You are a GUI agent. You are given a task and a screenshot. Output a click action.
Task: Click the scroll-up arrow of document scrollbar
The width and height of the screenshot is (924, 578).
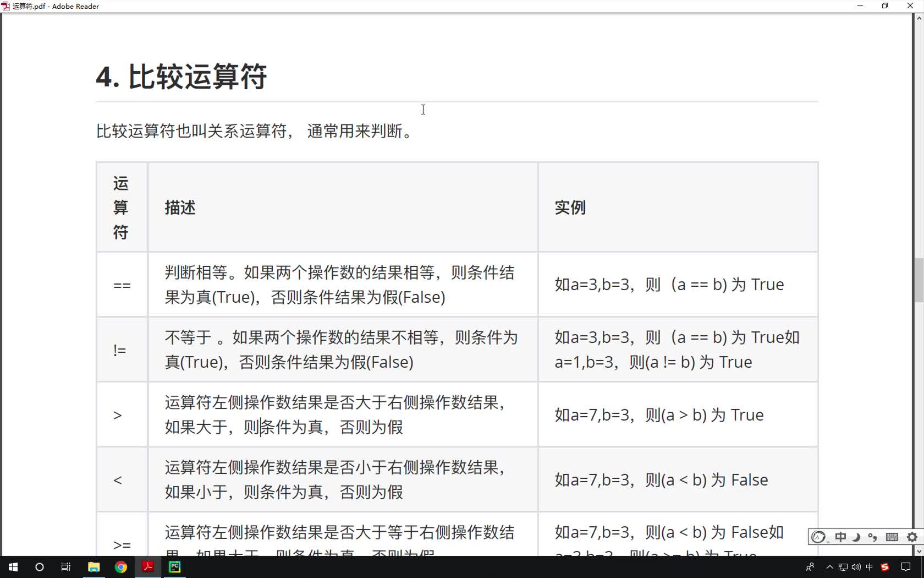coord(919,18)
